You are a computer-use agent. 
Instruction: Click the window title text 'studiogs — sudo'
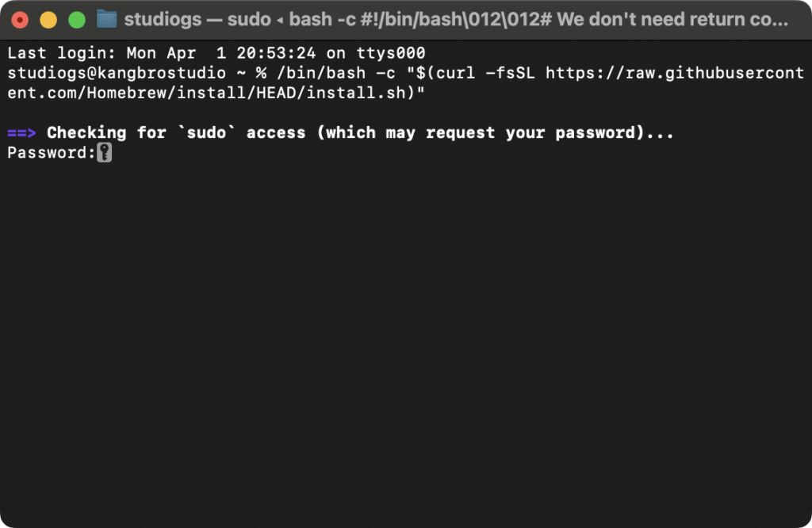tap(197, 20)
